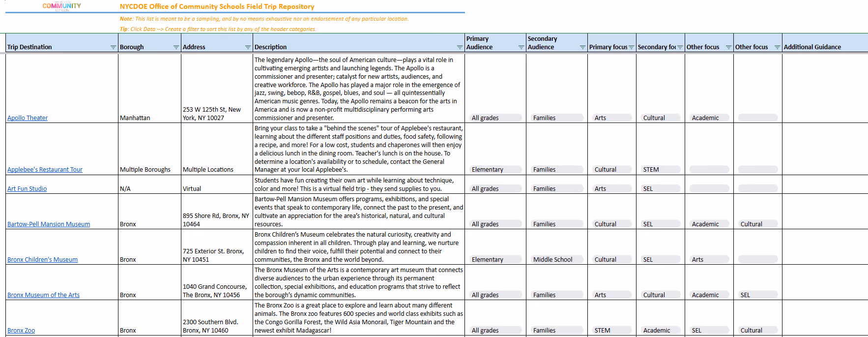
Task: Select Apollo Theater 'Cultural' secondary focus chip
Action: 660,118
